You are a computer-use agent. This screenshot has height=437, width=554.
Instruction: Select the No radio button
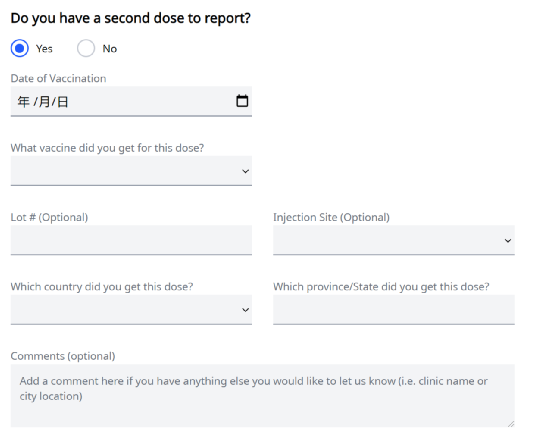(x=86, y=48)
